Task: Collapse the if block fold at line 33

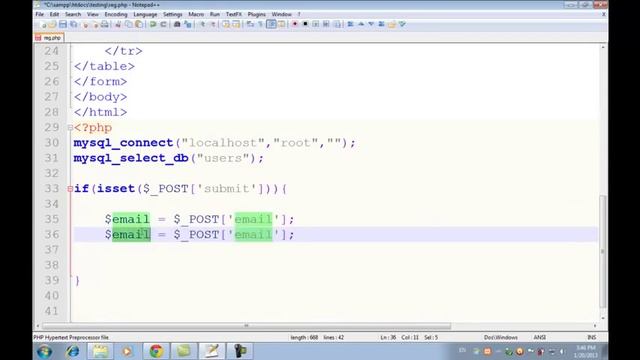Action: tap(70, 189)
